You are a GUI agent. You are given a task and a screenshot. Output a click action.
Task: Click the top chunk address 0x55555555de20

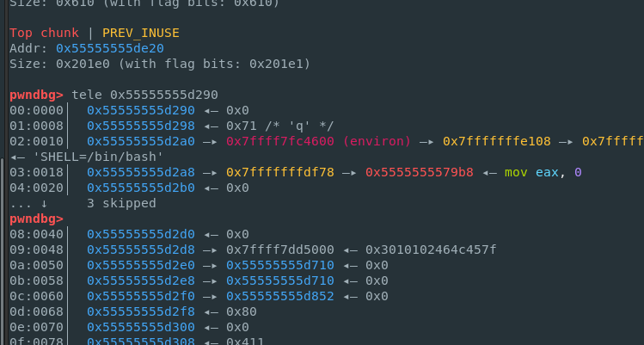(107, 47)
